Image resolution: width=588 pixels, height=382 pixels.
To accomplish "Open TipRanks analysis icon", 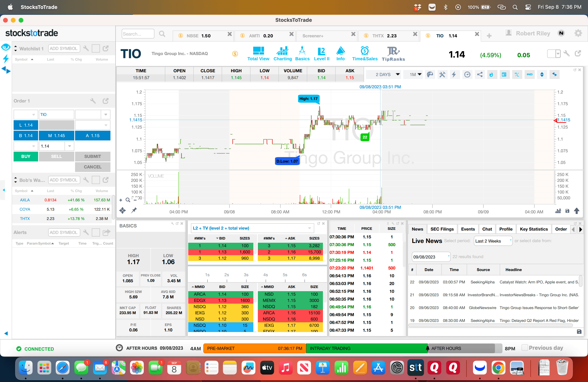I will (x=393, y=53).
